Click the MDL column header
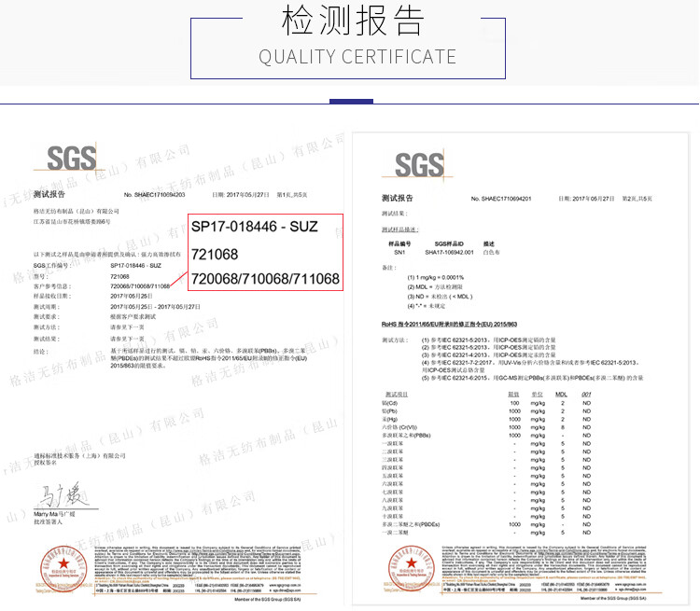The height and width of the screenshot is (611, 700). pyautogui.click(x=561, y=395)
